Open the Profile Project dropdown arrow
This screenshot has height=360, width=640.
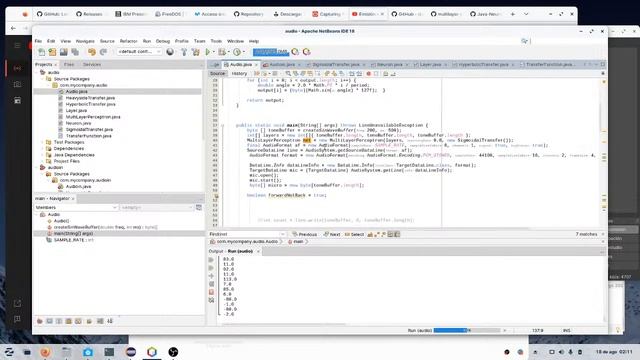(x=244, y=52)
